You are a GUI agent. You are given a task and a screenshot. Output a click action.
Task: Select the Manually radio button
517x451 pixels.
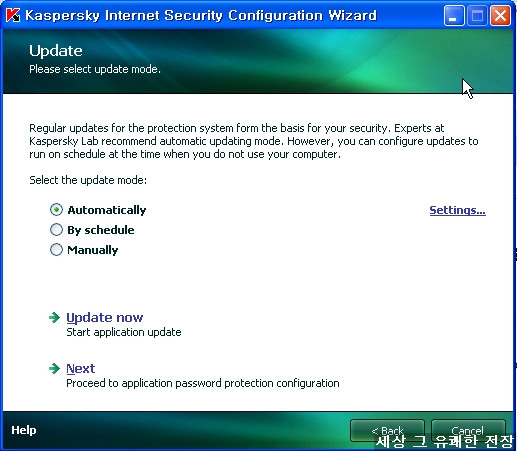[x=56, y=250]
